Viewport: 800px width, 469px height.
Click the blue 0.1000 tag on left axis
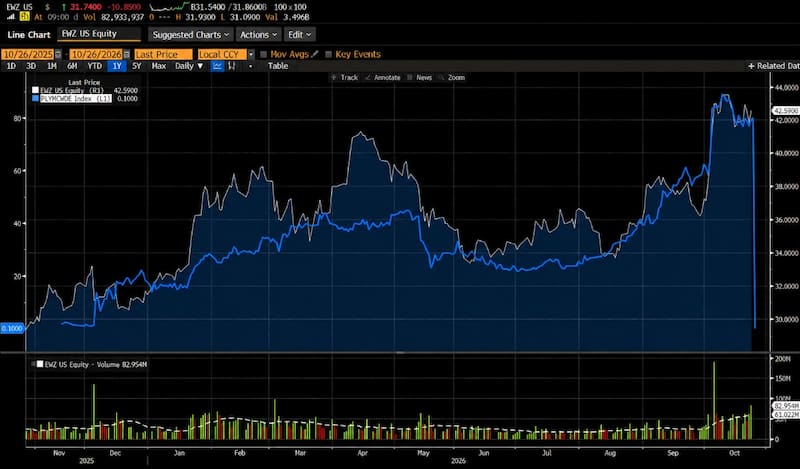12,328
